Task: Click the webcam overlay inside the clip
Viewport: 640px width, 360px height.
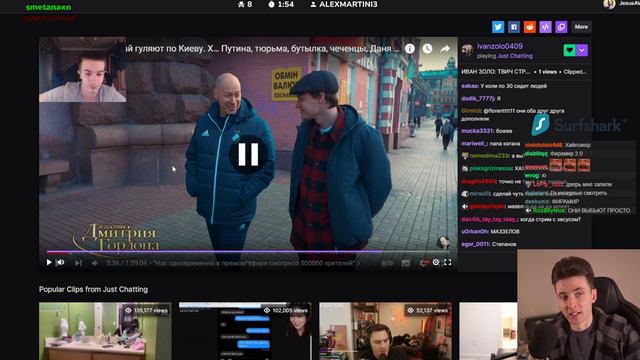Action: coord(82,69)
